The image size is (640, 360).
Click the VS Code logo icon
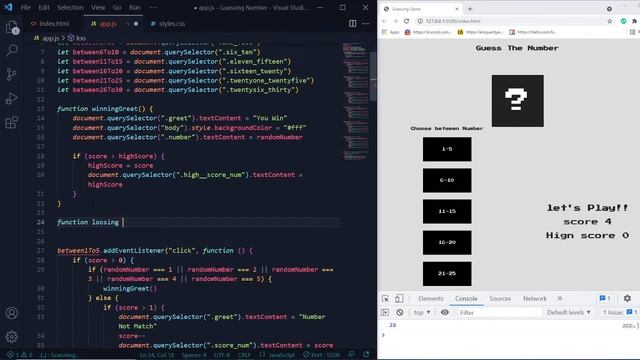[x=8, y=7]
